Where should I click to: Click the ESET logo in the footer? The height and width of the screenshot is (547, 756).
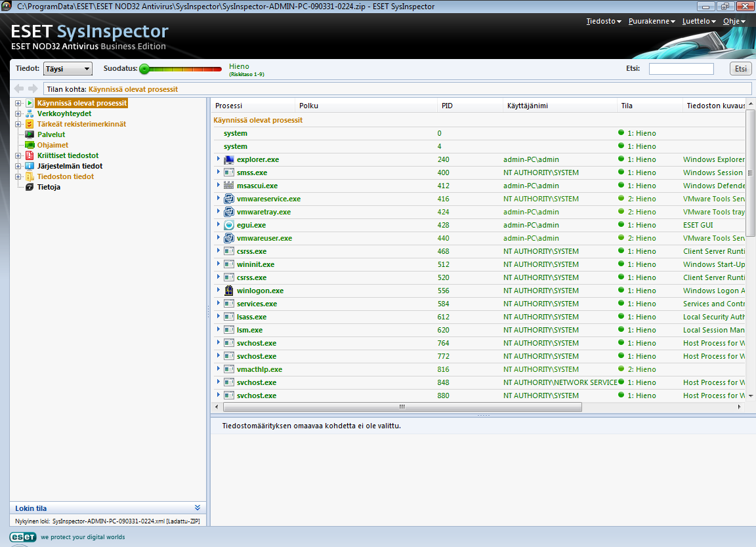click(x=23, y=537)
